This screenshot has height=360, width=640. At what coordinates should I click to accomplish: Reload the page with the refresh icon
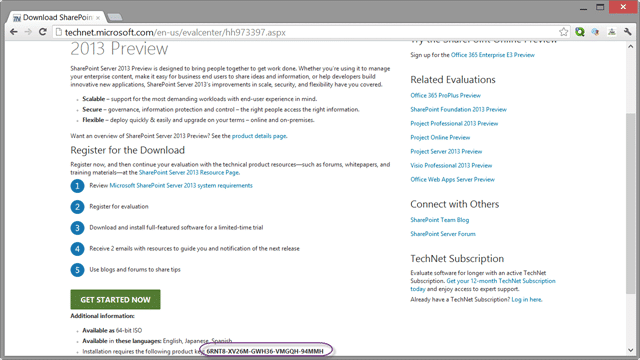[42, 32]
